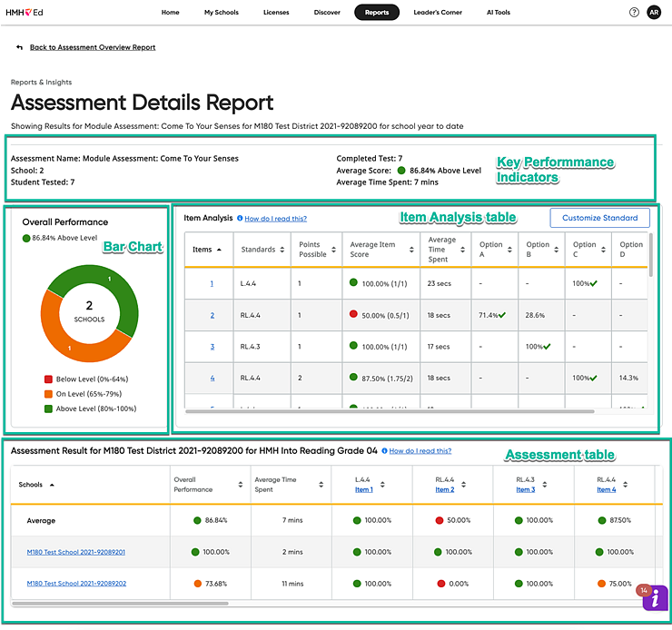This screenshot has height=630, width=672.
Task: Click the 87.50% (1.75/2) score cell
Action: [x=380, y=379]
